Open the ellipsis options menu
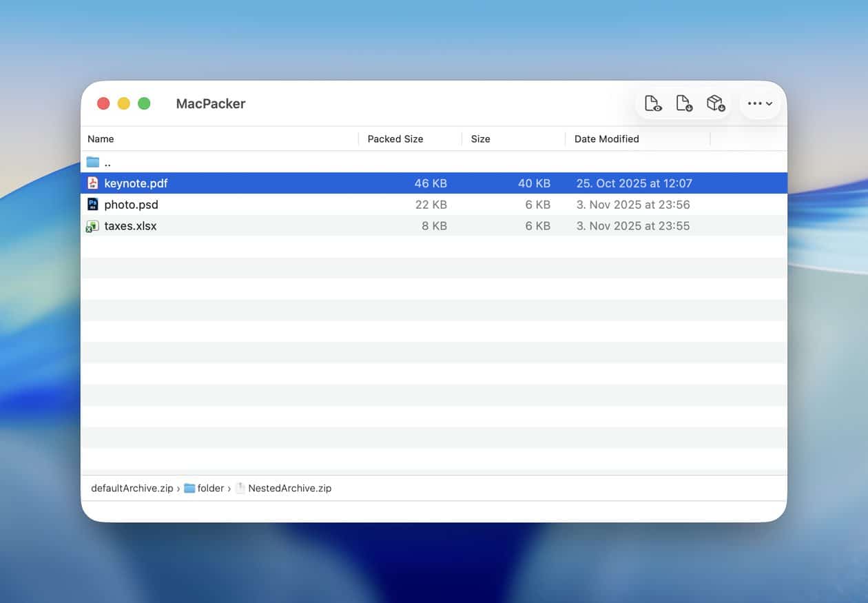This screenshot has width=868, height=603. [x=754, y=103]
